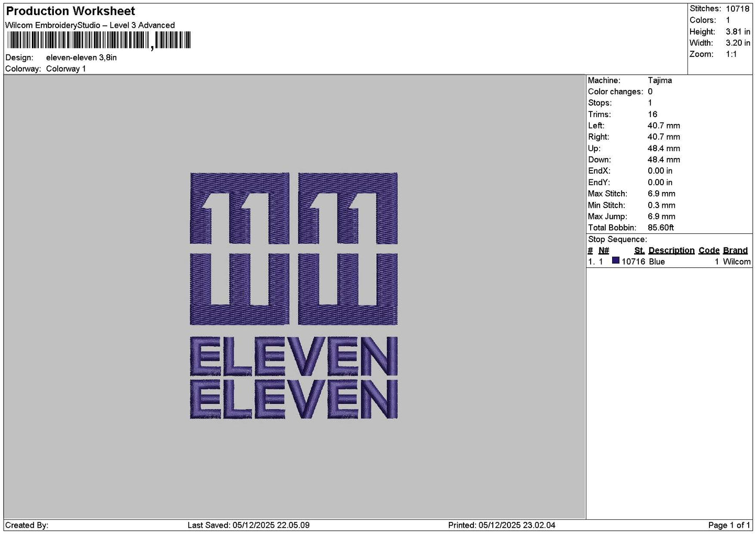Click the 'Printed' timestamp in footer
The image size is (756, 534).
tap(502, 525)
